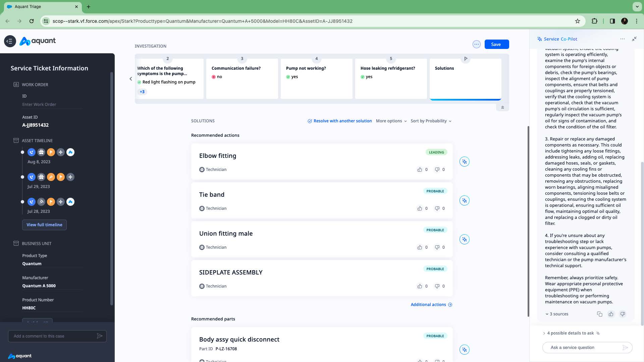644x362 pixels.
Task: Thumbs up the SIDEPLATE ASSEMBLY solution
Action: coord(420,286)
